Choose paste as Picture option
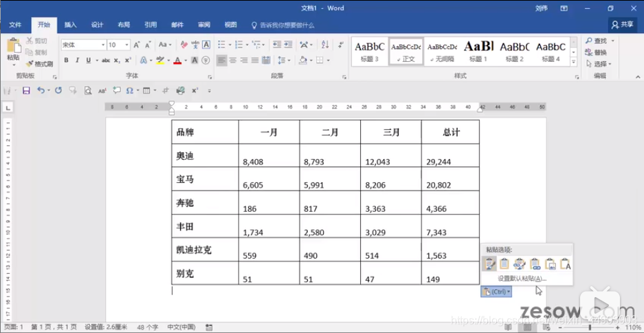Screen dimensions: 644x333 coord(551,264)
